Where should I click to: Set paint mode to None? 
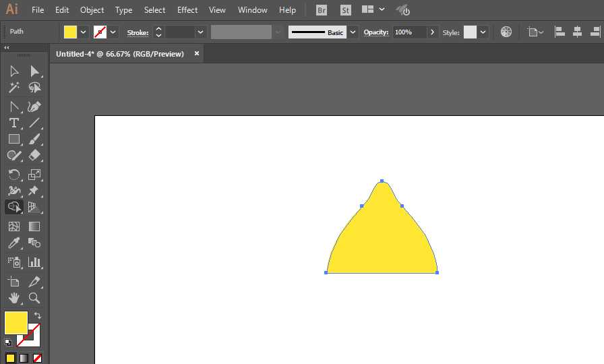pos(37,358)
